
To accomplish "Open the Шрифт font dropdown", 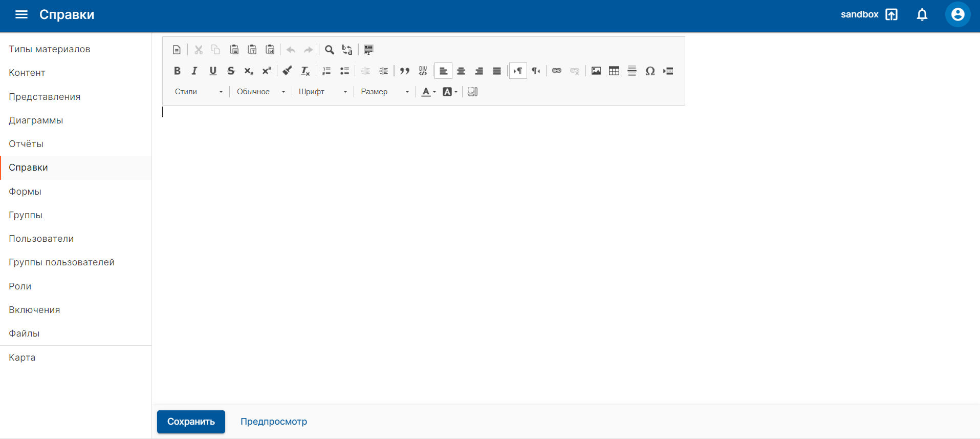I will [322, 92].
